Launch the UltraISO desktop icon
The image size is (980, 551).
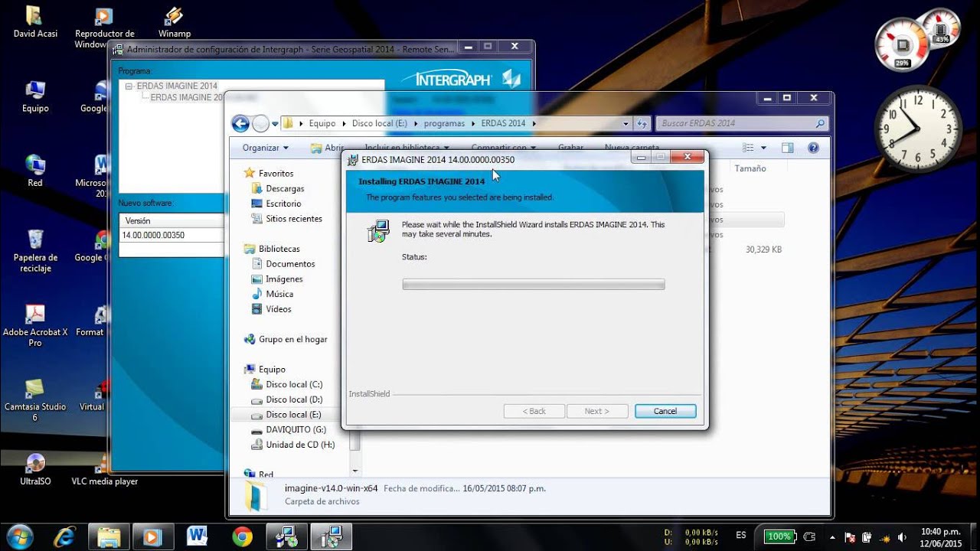pos(35,469)
